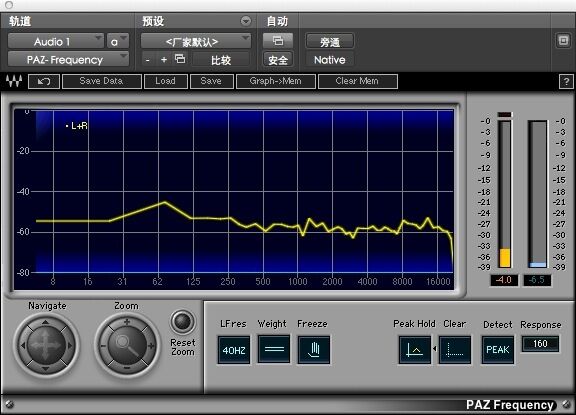This screenshot has height=415, width=576.
Task: Click the screw icon at bottom right
Action: coord(566,404)
